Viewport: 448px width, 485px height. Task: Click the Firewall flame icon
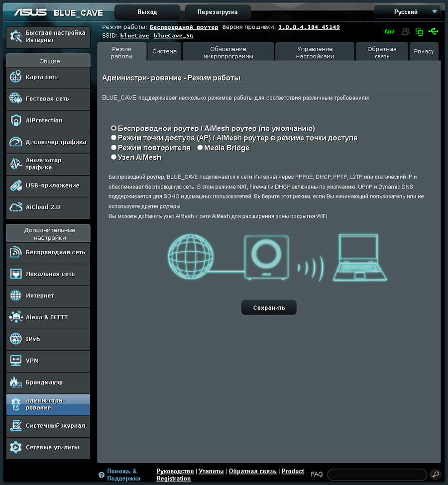click(15, 383)
